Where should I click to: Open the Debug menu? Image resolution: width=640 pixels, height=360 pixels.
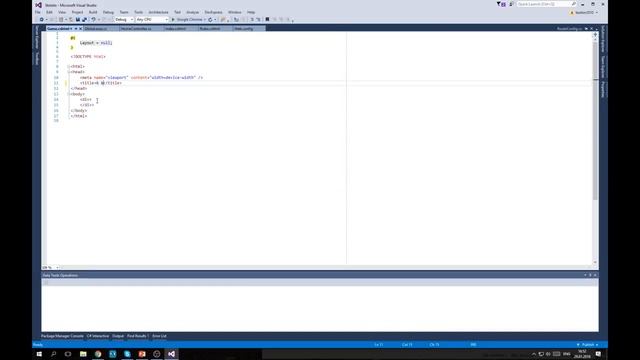click(x=108, y=12)
